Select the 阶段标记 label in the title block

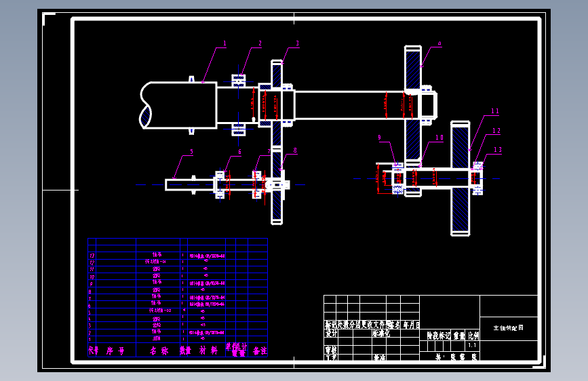coord(438,336)
